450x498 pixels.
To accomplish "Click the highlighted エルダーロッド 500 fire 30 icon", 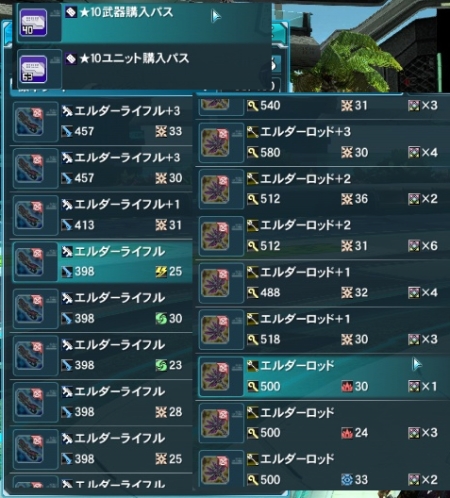I will tap(215, 376).
